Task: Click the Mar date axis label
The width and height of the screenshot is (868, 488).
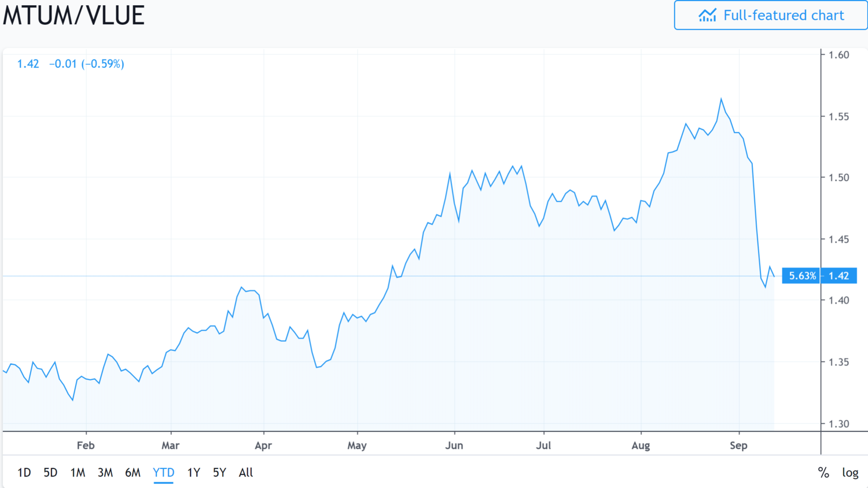Action: (170, 445)
